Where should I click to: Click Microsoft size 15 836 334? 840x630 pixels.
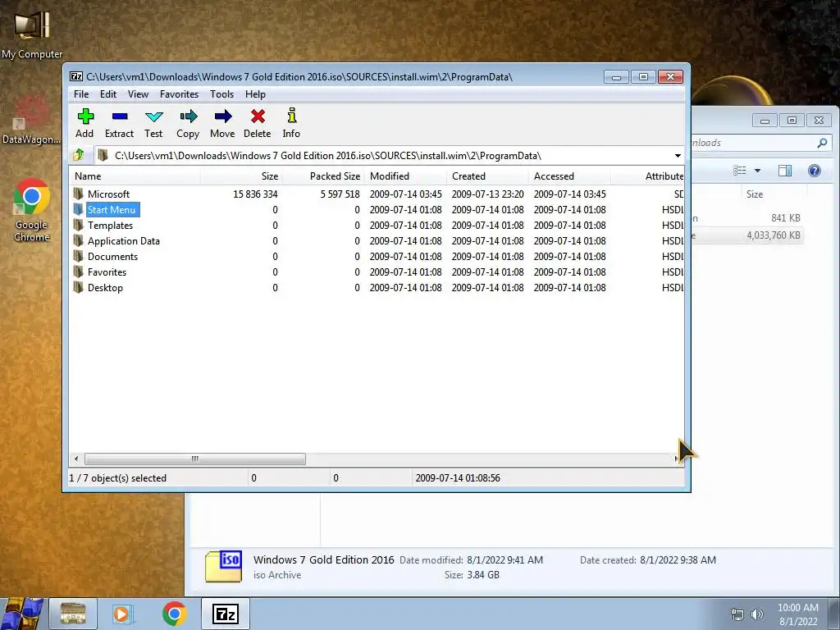[x=256, y=194]
